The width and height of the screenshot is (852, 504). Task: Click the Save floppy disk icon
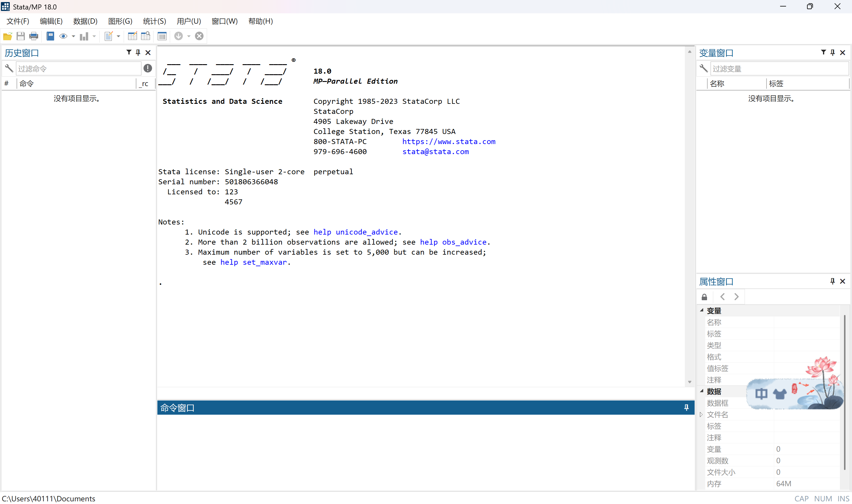[21, 36]
